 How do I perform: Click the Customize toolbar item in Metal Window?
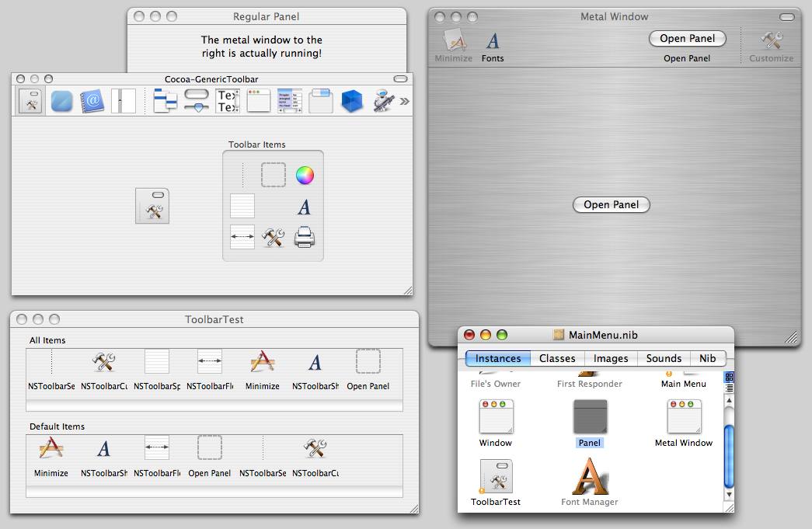[x=771, y=41]
